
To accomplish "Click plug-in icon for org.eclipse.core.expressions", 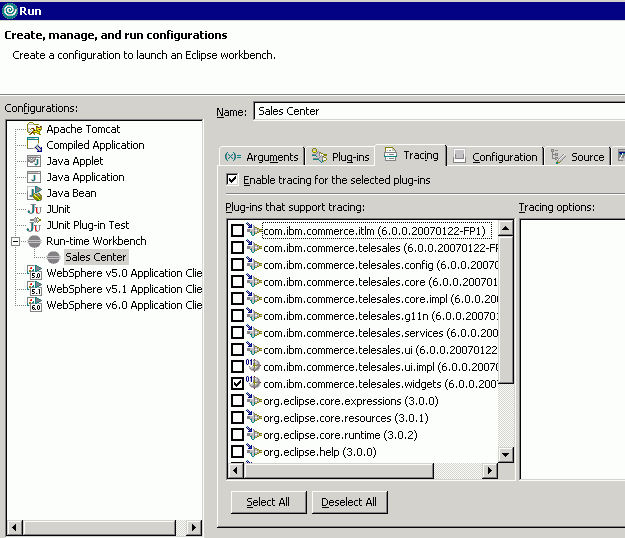I will point(254,400).
